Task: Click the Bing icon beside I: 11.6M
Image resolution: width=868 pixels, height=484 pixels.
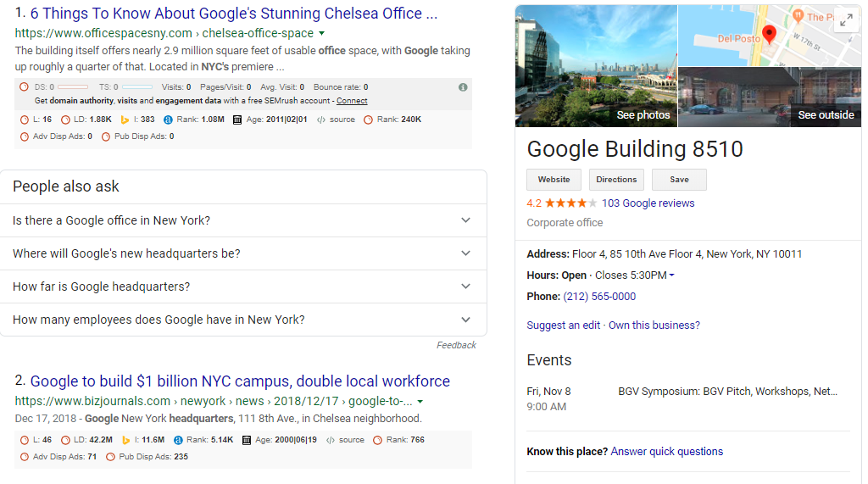Action: [x=125, y=440]
